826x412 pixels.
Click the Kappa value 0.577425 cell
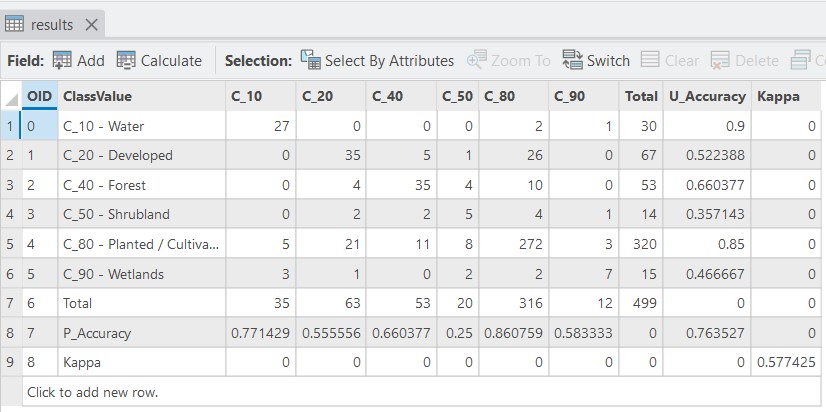click(787, 363)
